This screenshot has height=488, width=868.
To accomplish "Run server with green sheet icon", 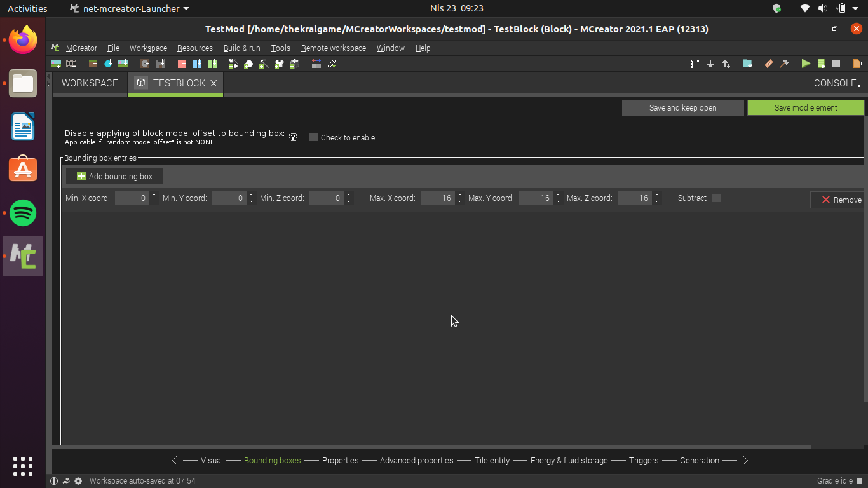I will (821, 64).
